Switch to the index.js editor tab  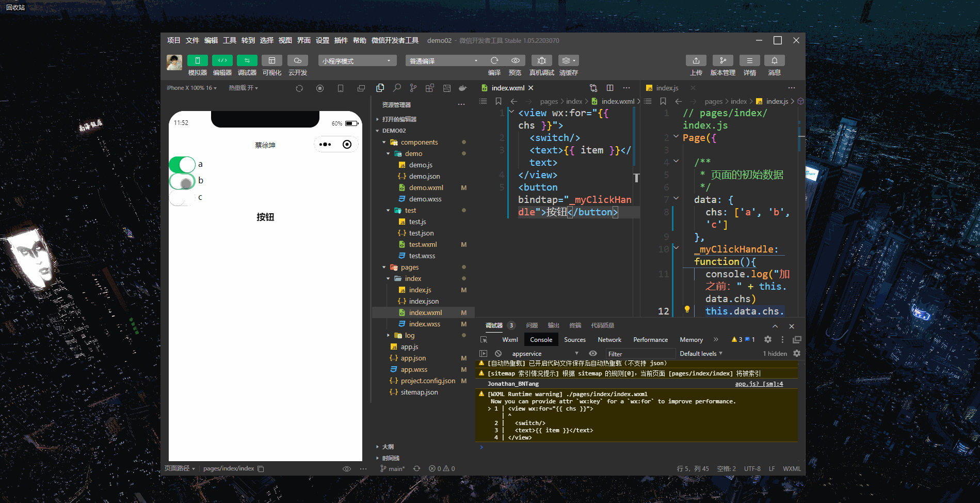(x=667, y=88)
